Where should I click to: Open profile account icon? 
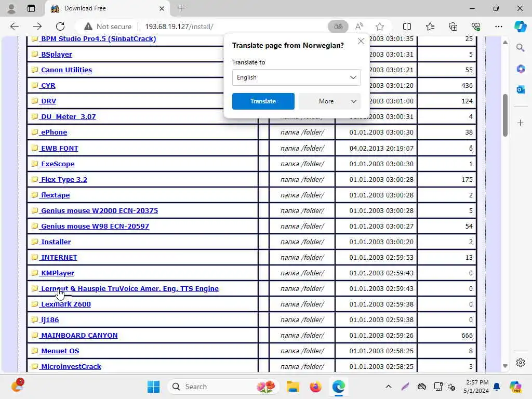tap(11, 8)
